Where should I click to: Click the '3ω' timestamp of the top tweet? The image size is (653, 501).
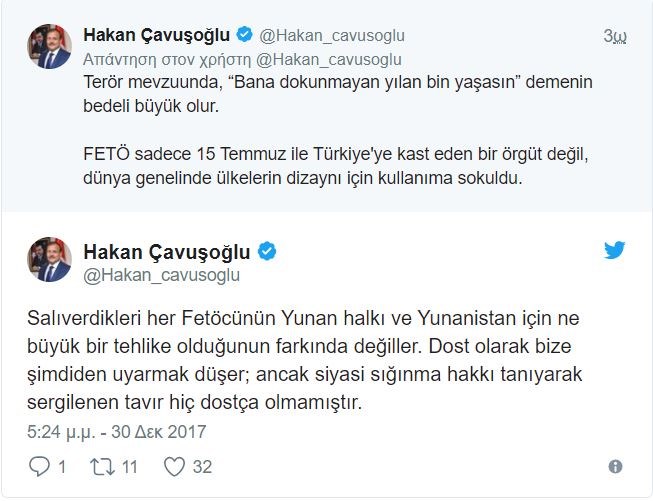(614, 37)
